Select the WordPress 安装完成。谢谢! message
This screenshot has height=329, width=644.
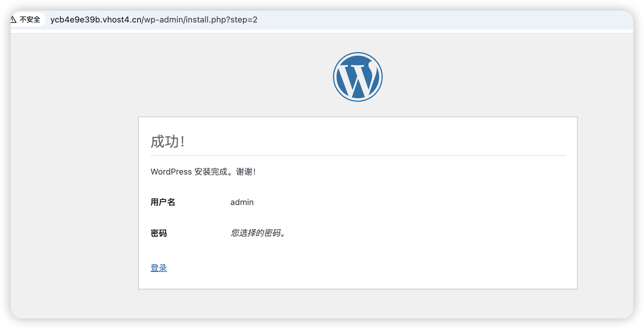(203, 172)
